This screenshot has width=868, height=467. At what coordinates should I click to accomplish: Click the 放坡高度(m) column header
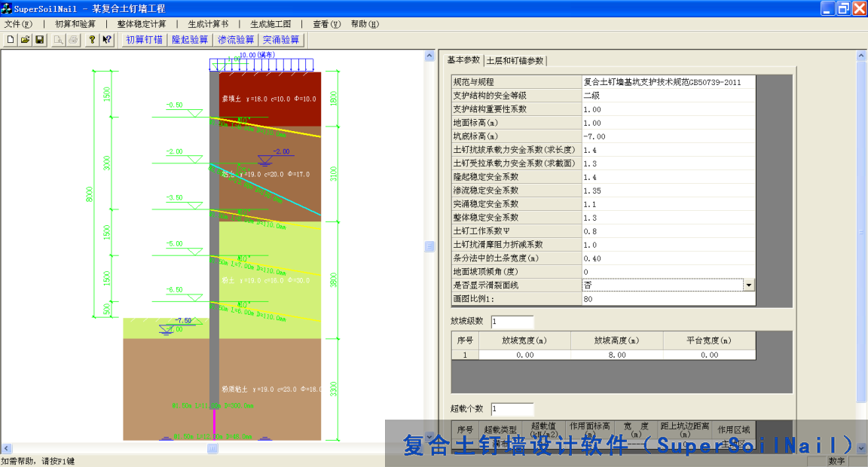[617, 340]
